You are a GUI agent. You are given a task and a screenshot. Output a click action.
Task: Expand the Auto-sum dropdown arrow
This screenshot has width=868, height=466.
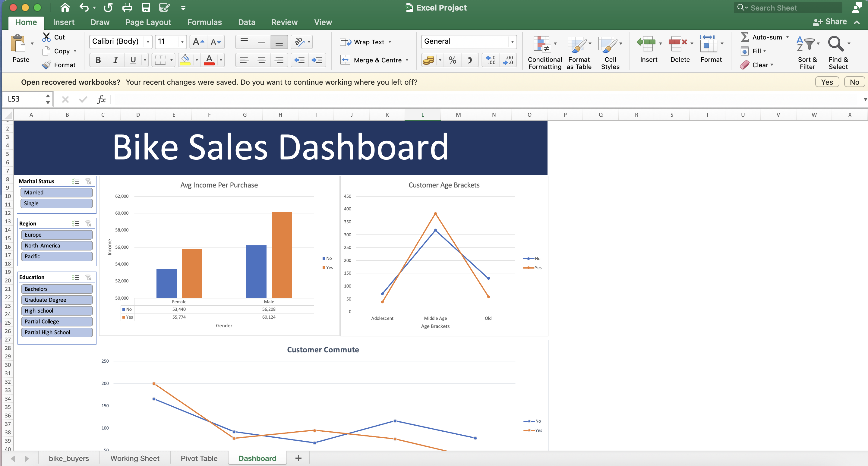coord(788,37)
